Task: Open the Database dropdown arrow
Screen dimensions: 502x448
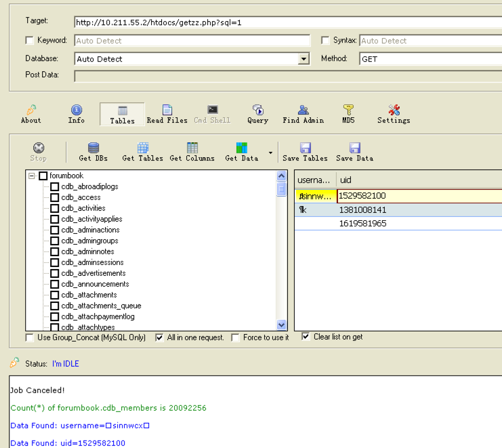Action: (x=304, y=59)
